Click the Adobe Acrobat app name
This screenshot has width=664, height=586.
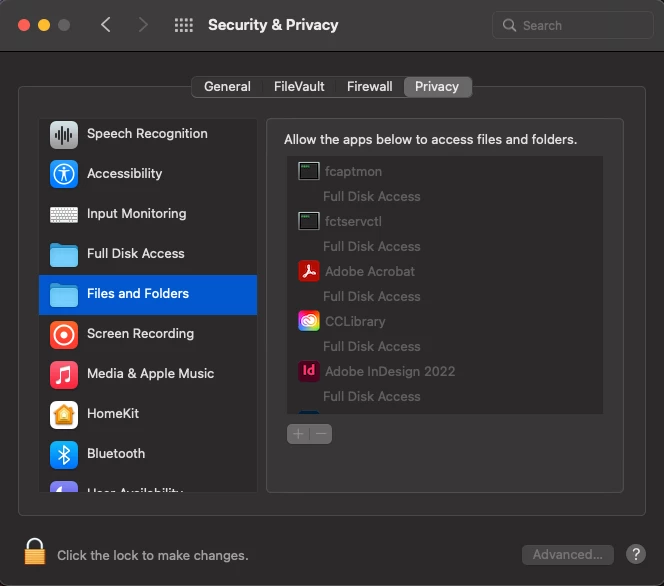370,271
